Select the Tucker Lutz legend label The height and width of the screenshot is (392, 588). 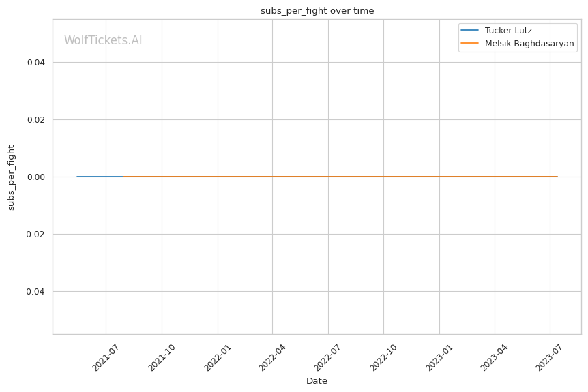coord(508,31)
